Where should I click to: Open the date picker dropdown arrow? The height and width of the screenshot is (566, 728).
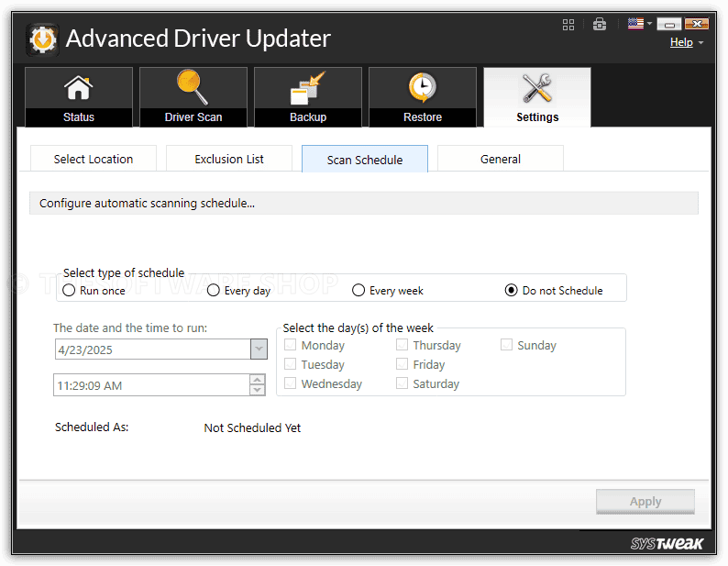(259, 349)
